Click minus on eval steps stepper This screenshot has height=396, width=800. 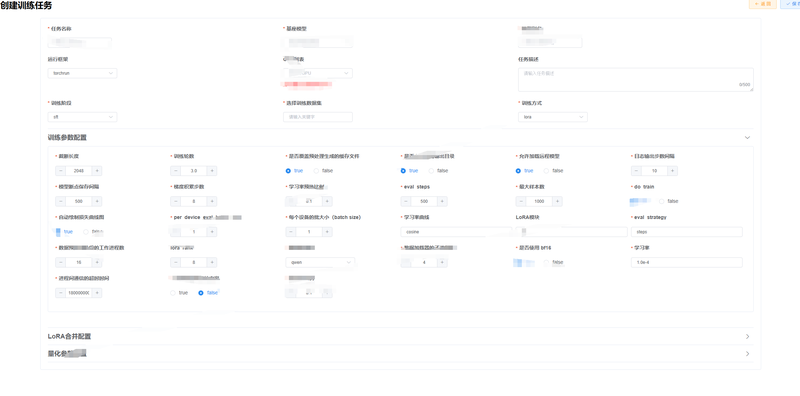coord(406,202)
